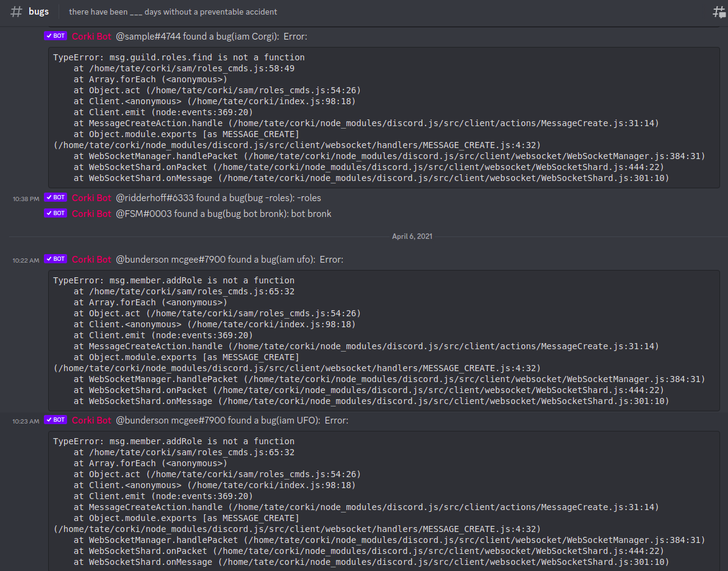The height and width of the screenshot is (571, 728).
Task: Click the roles_cmds.js:58:49 stack trace line
Action: click(x=184, y=68)
